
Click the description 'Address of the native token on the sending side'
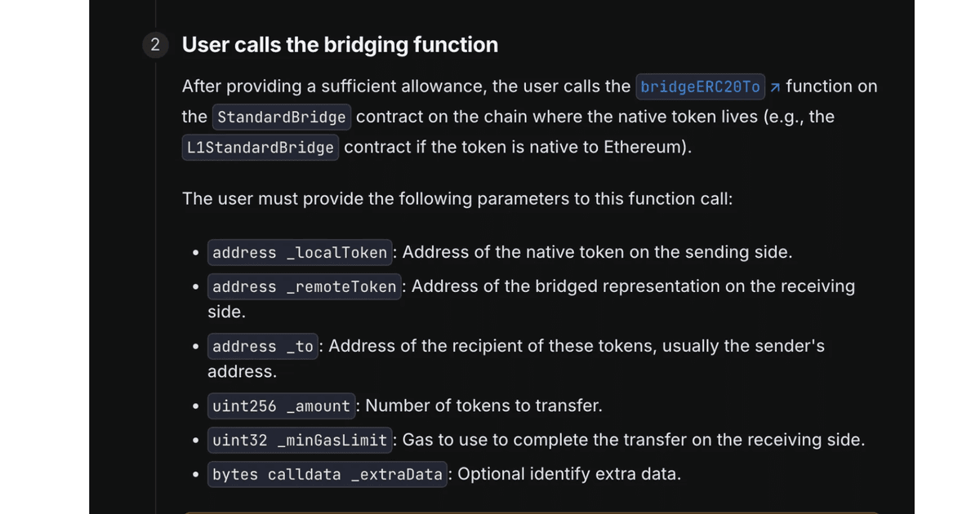pos(595,252)
